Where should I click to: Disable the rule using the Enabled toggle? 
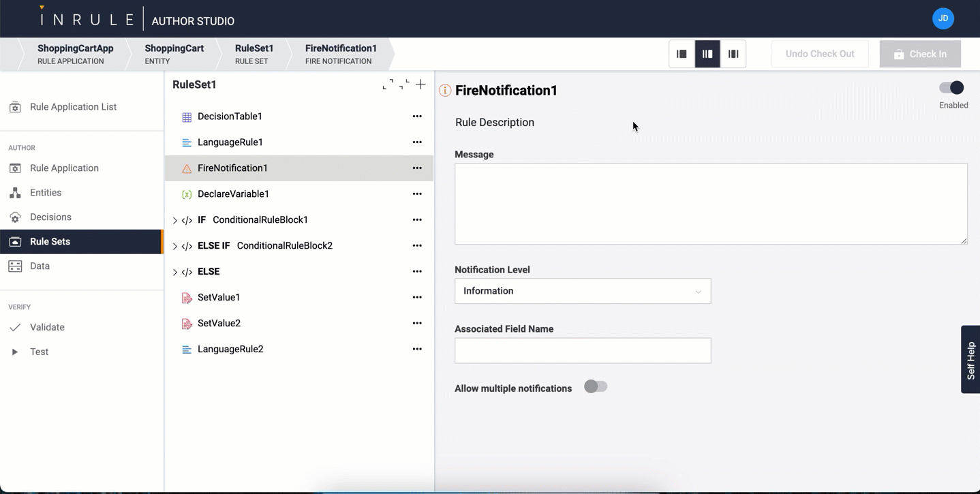(x=951, y=88)
